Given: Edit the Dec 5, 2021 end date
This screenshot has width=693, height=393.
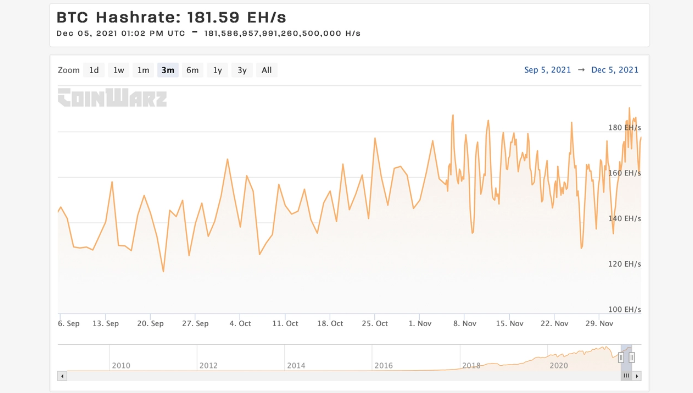Looking at the screenshot, I should click(615, 70).
